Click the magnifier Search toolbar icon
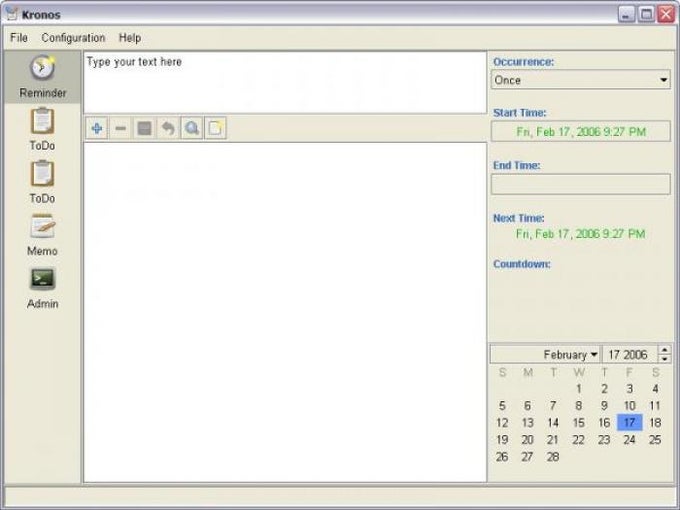680x510 pixels. click(x=192, y=128)
